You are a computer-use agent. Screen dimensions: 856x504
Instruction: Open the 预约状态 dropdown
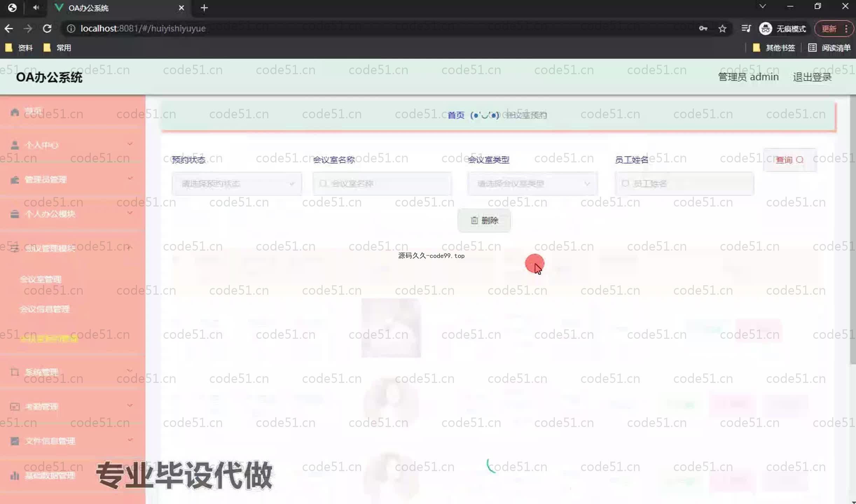click(237, 184)
